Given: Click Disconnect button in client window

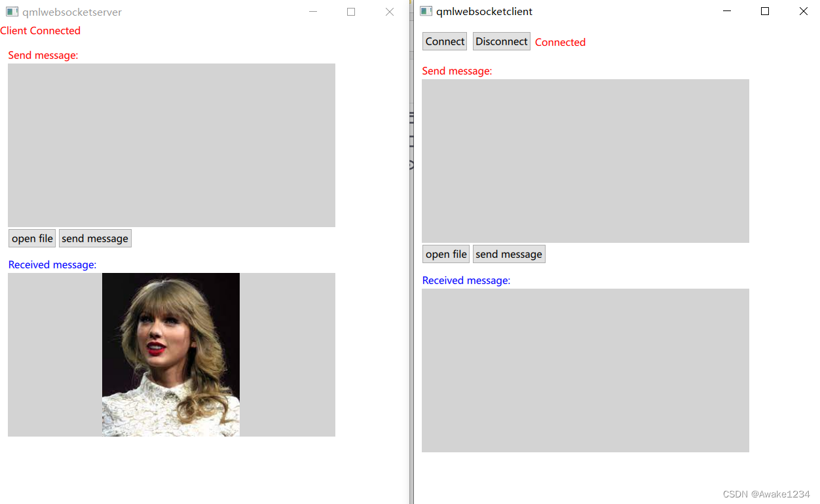Looking at the screenshot, I should 502,41.
